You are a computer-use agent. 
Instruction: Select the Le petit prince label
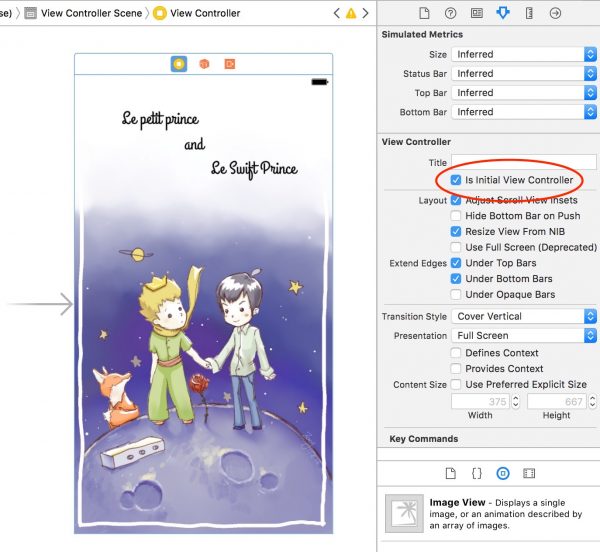click(x=160, y=119)
